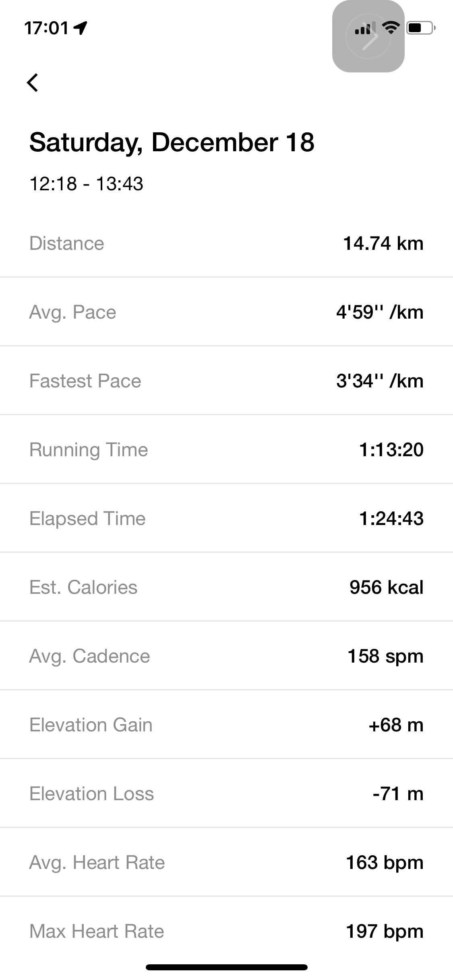
Task: Tap the 197 bpm max heart rate
Action: point(385,931)
